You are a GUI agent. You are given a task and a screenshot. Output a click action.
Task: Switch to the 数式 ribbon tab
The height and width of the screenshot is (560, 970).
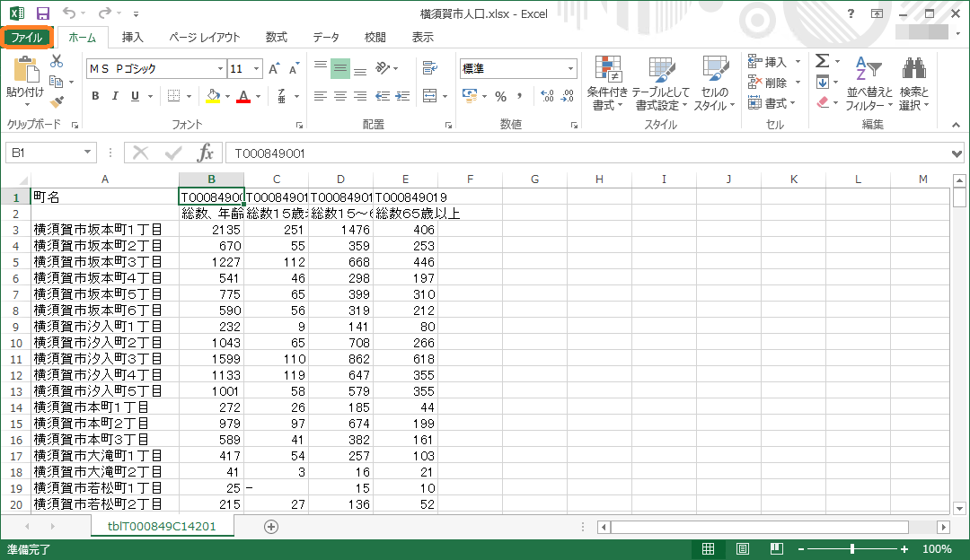(x=276, y=38)
